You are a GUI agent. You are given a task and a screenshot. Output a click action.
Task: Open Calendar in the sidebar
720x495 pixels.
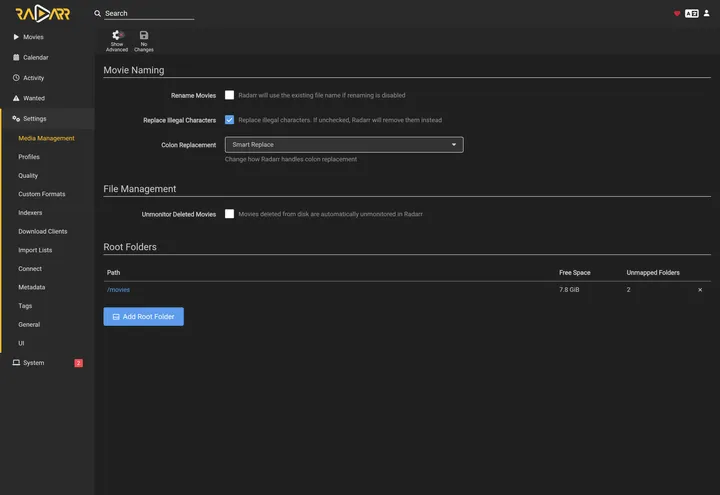pos(47,57)
